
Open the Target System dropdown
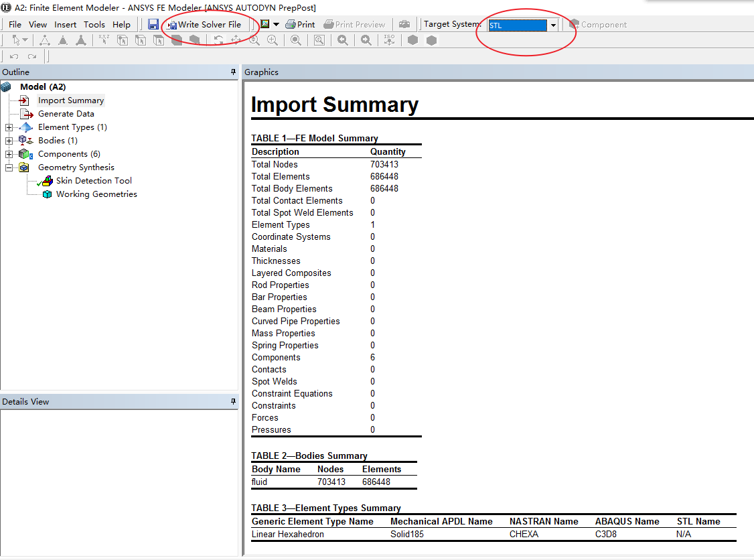coord(553,25)
